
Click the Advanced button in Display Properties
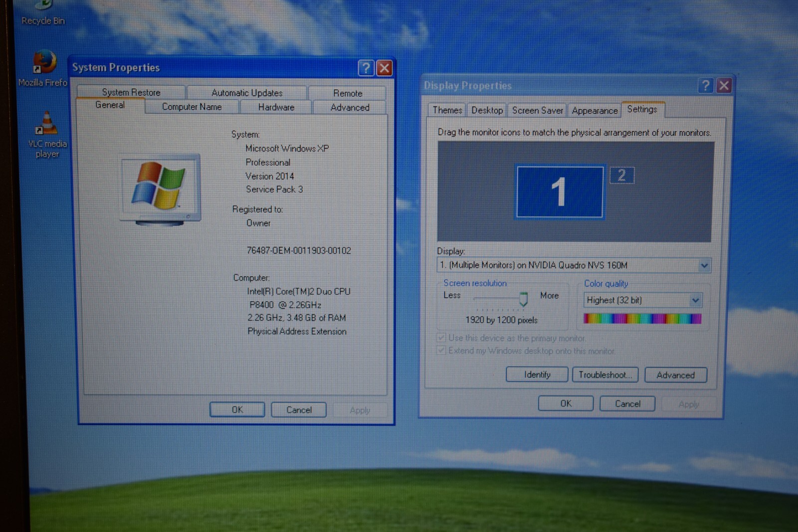[x=676, y=375]
